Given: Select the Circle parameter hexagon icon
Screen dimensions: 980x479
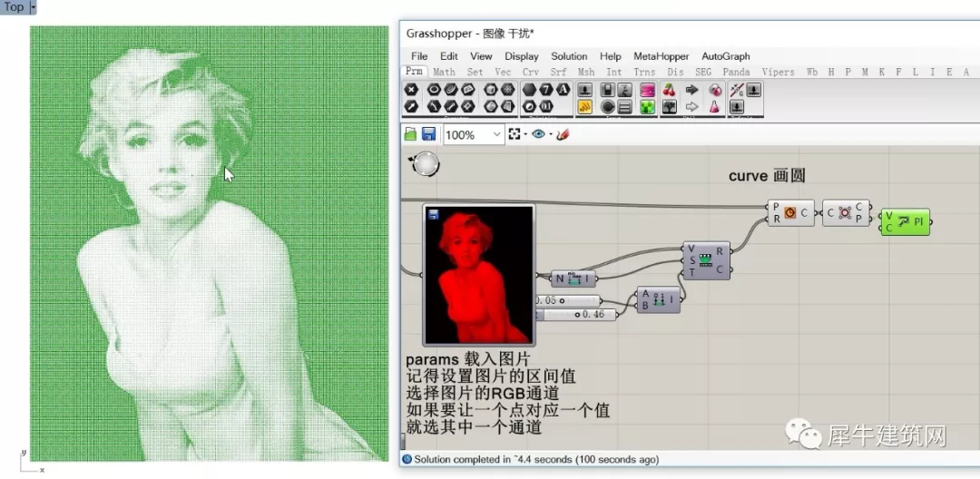Looking at the screenshot, I should click(x=435, y=89).
